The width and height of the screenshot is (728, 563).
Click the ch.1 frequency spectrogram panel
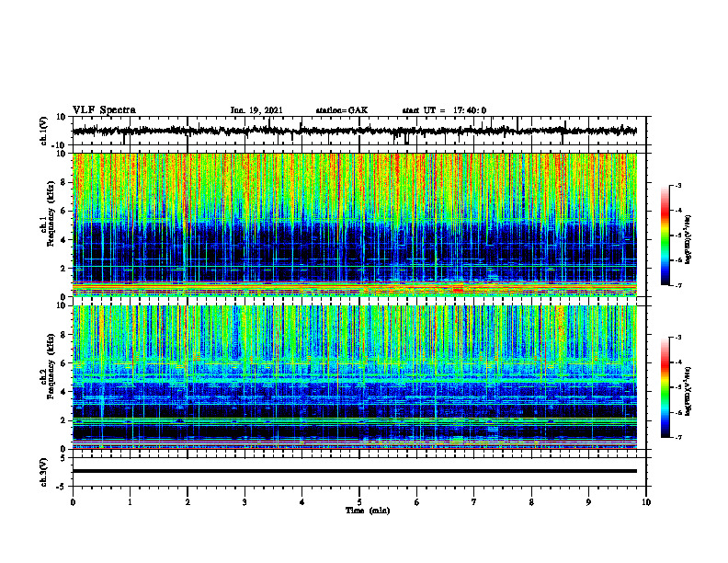[x=355, y=224]
